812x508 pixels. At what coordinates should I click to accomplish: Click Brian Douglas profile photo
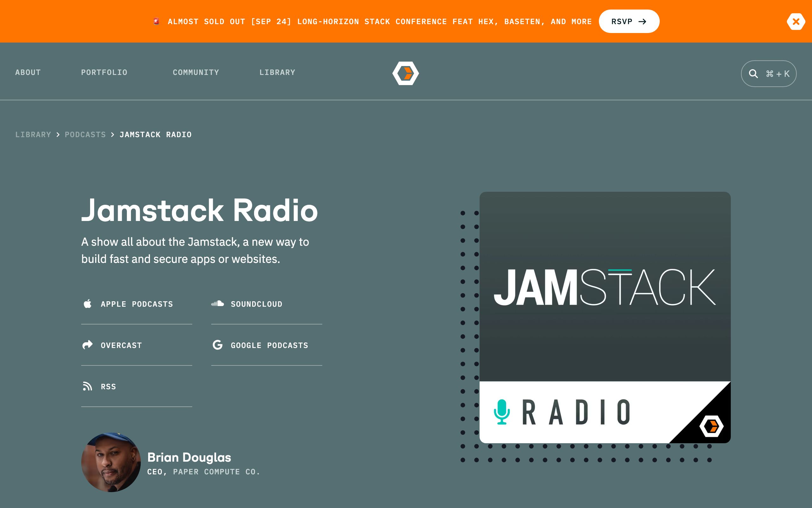click(111, 462)
